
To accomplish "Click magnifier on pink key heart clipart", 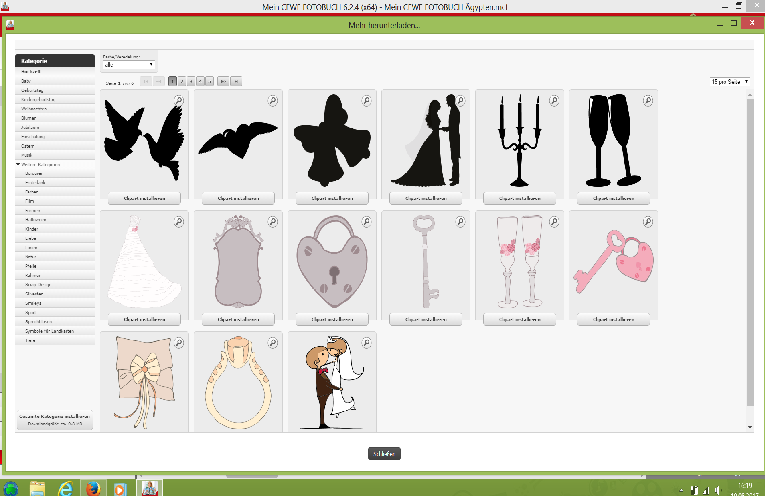I will click(648, 221).
